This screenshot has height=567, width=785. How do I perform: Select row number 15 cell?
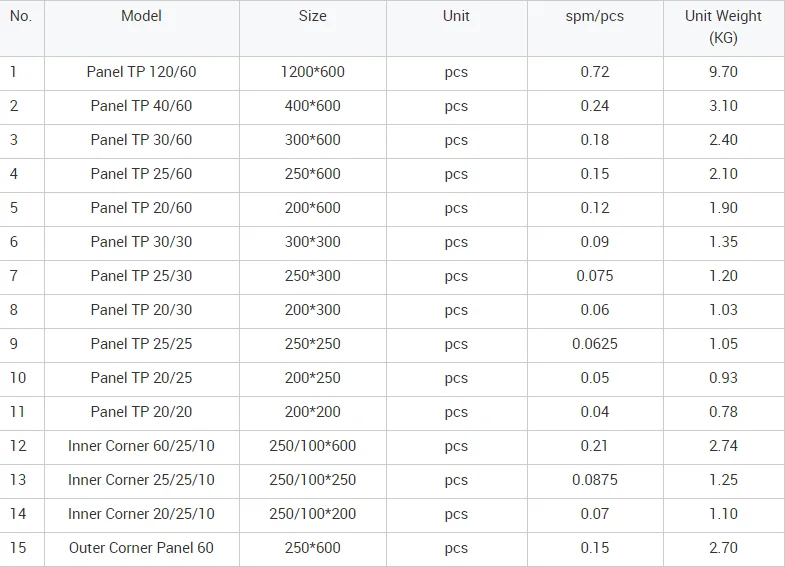tap(18, 548)
